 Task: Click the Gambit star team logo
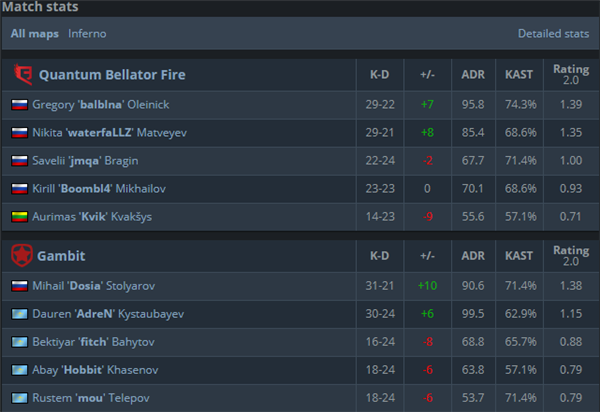pos(21,256)
